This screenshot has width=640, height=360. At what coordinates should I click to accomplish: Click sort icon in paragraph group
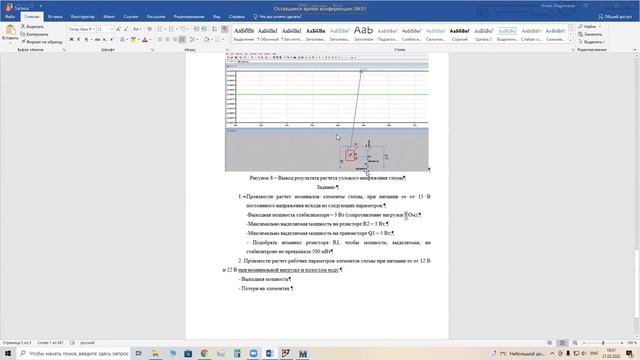click(x=214, y=29)
